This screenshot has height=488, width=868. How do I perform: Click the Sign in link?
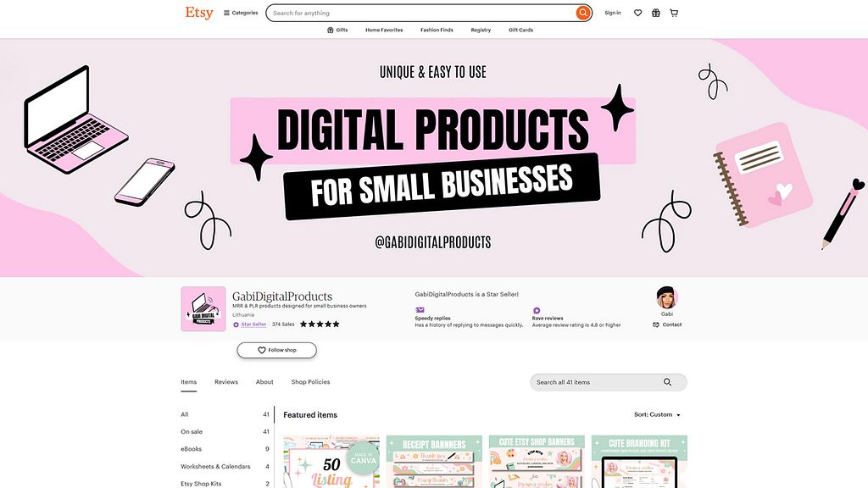coord(613,13)
